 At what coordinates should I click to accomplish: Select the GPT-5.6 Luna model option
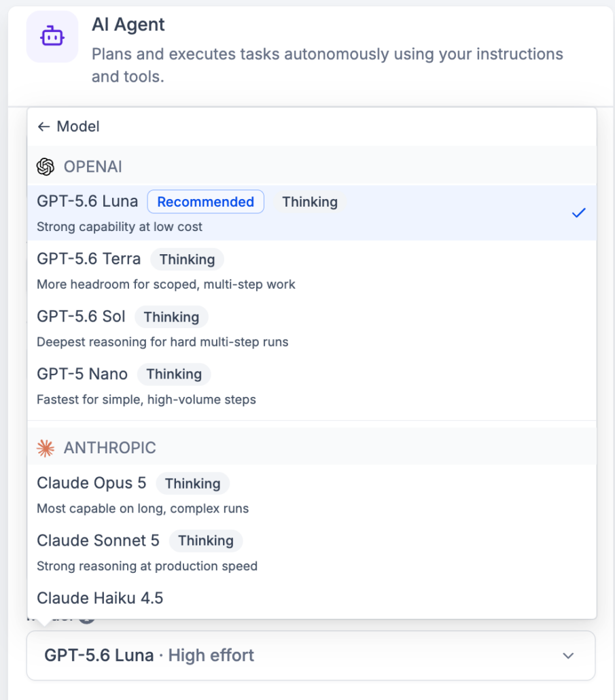pyautogui.click(x=312, y=213)
